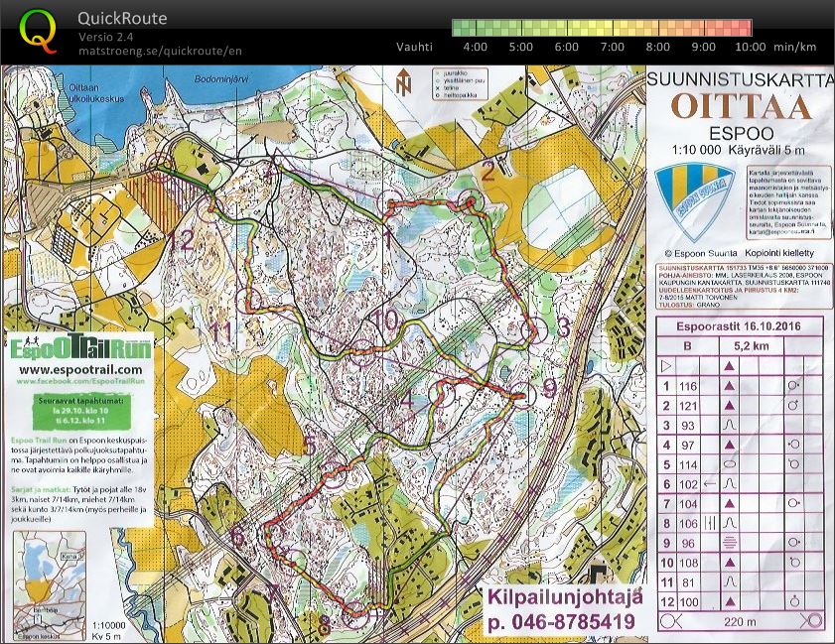835x644 pixels.
Task: Click the 4:00 pace scale label
Action: (x=475, y=47)
